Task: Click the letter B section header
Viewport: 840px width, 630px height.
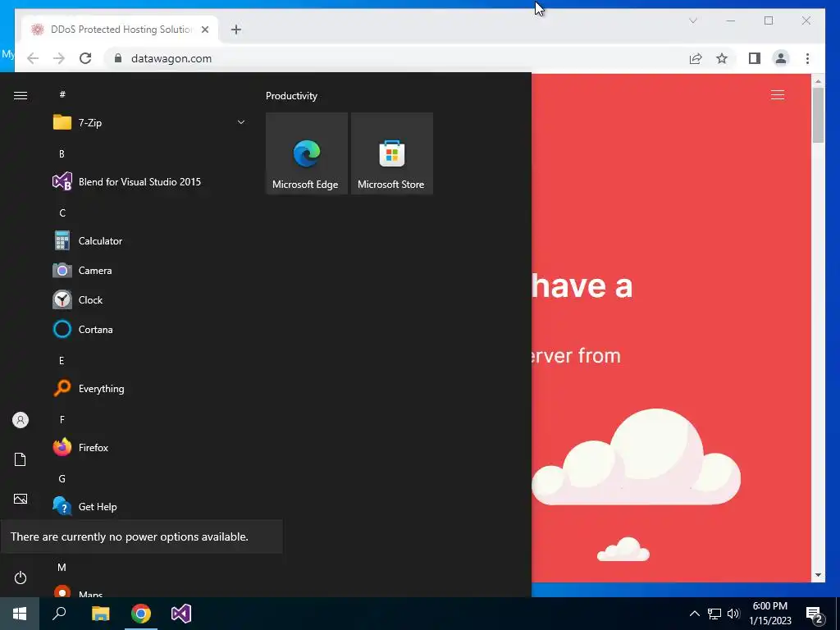Action: [x=62, y=153]
